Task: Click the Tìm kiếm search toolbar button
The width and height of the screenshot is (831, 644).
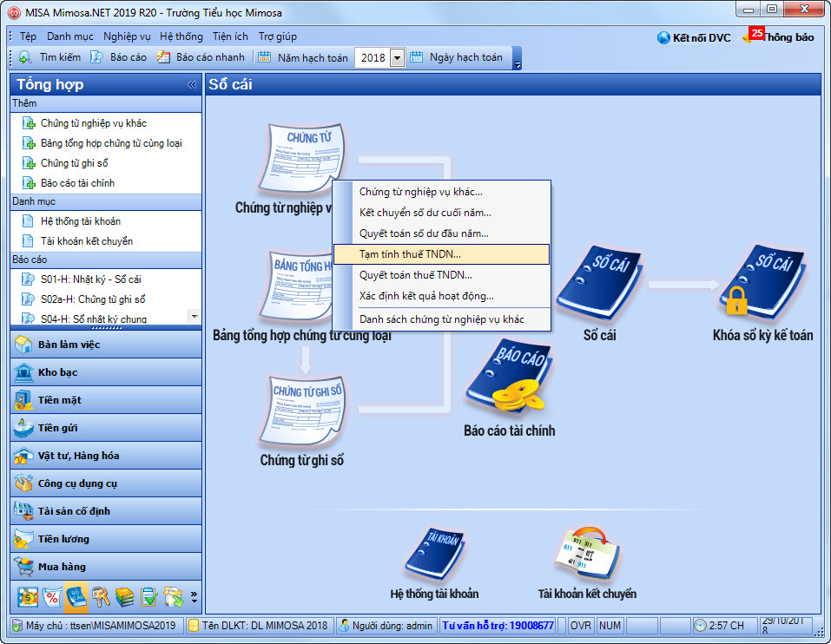Action: [49, 57]
